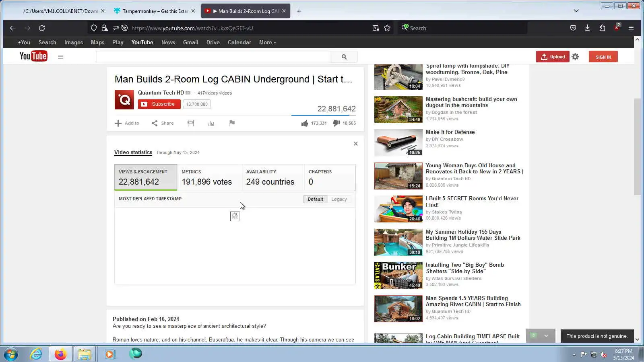Click the Share button
Viewport: 644px width, 362px height.
coord(163,123)
